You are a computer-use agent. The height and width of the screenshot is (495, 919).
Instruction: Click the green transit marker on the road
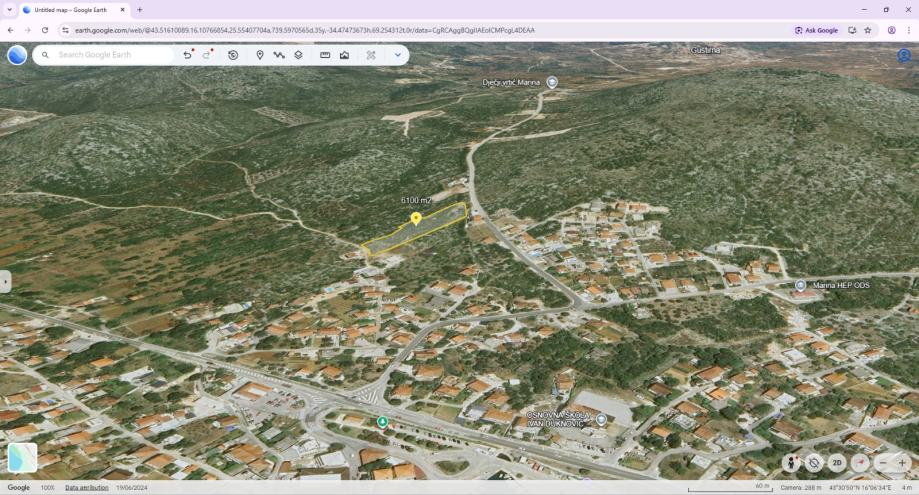[382, 422]
